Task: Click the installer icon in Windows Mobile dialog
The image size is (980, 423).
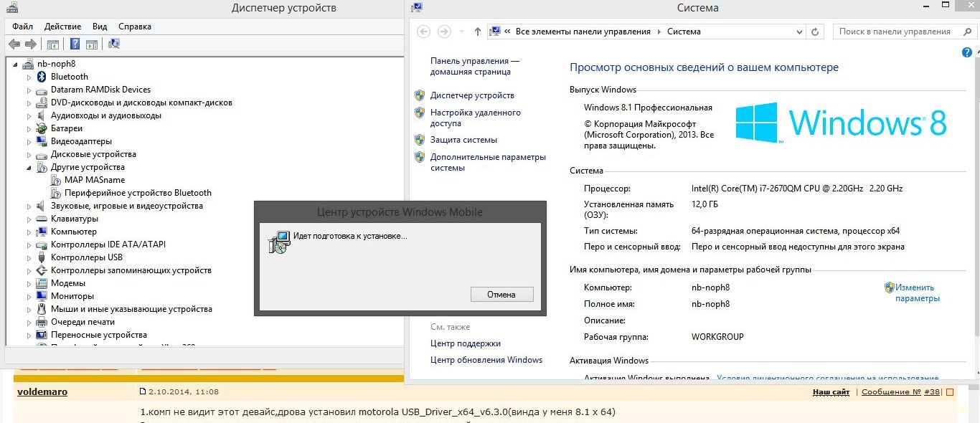Action: 279,242
